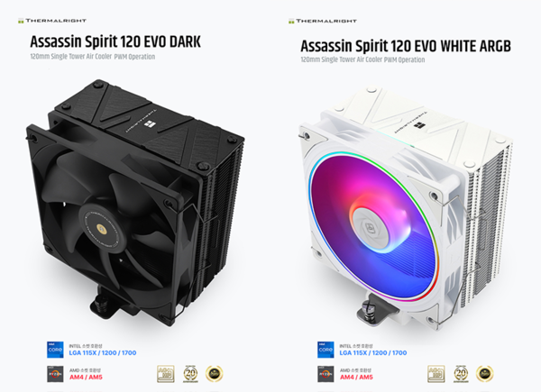541x392 pixels.
Task: Click the AMD Ryzen badge under the black cooler
Action: click(55, 374)
